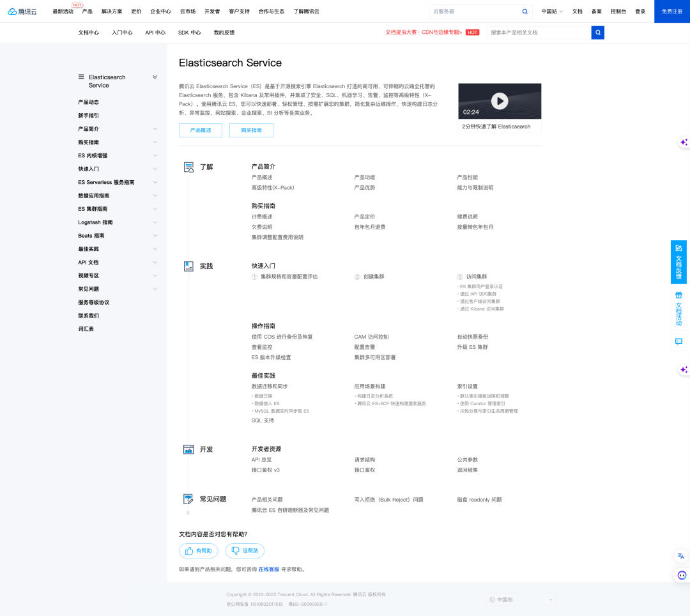Expand ES 内核增强 in sidebar
This screenshot has width=690, height=616.
point(155,155)
